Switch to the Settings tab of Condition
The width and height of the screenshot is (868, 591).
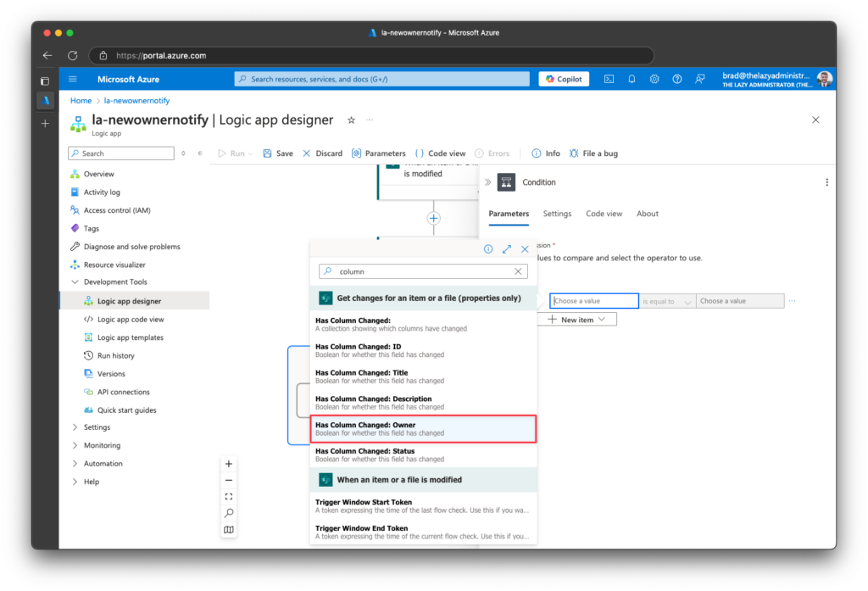point(557,214)
